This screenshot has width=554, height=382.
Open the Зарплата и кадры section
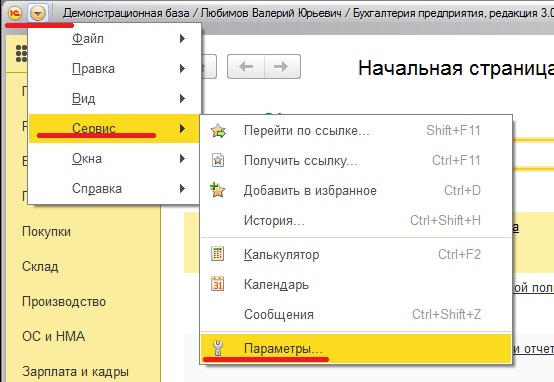[x=75, y=372]
